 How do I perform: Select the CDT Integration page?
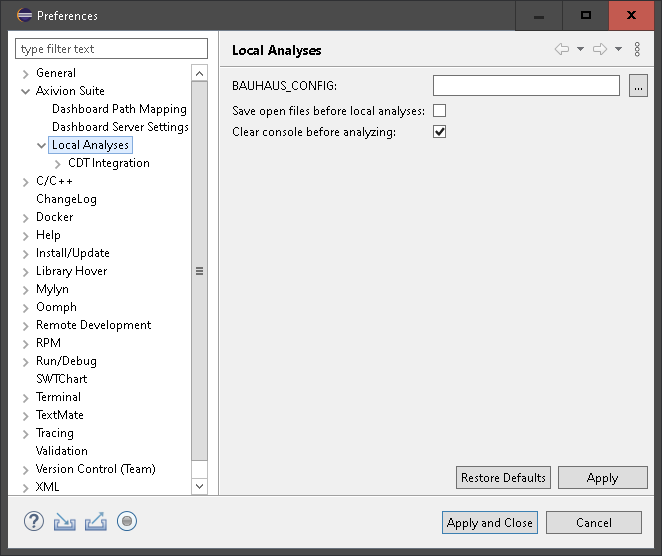click(x=109, y=163)
